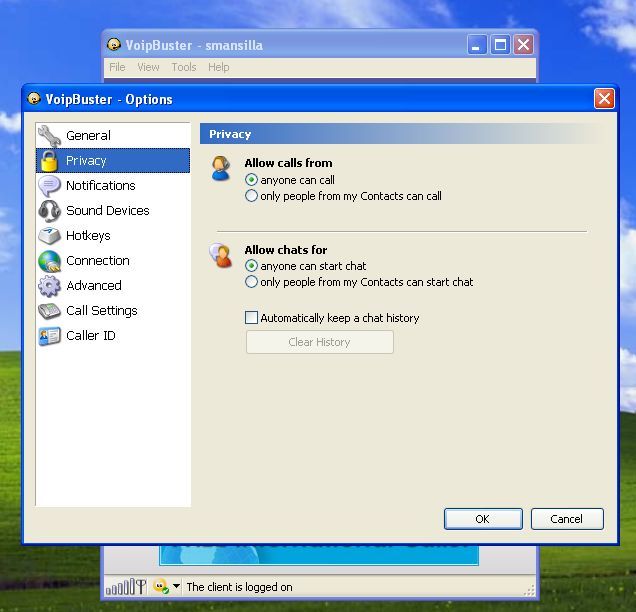Image resolution: width=636 pixels, height=612 pixels.
Task: Click the Sound Devices headset icon
Action: 49,211
